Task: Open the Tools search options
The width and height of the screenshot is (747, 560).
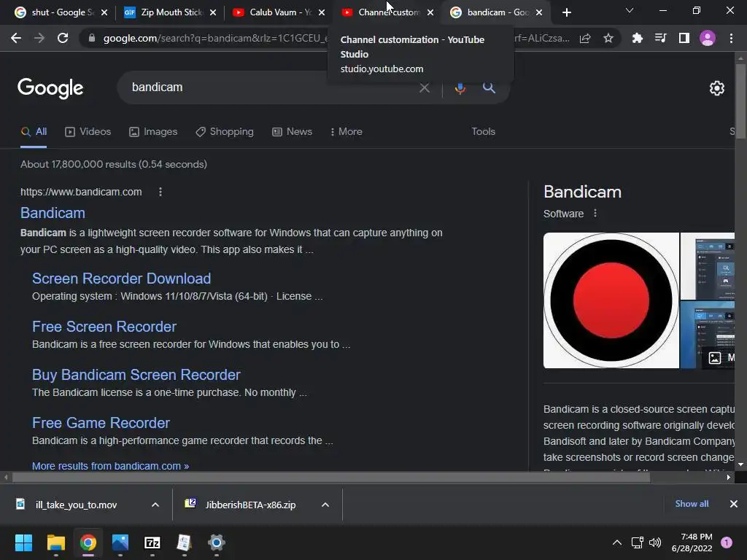Action: pos(483,132)
